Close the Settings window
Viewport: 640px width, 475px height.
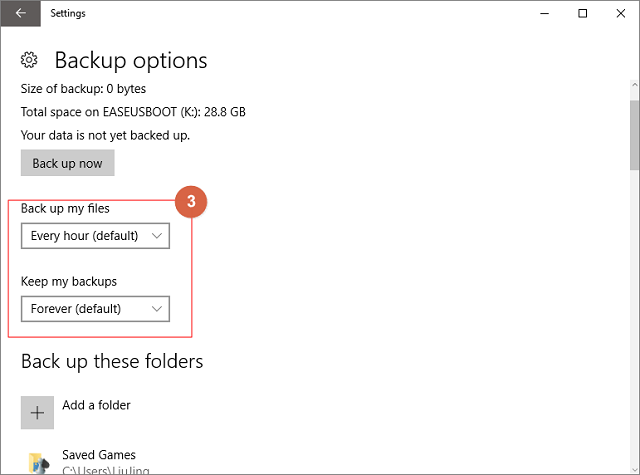[621, 13]
